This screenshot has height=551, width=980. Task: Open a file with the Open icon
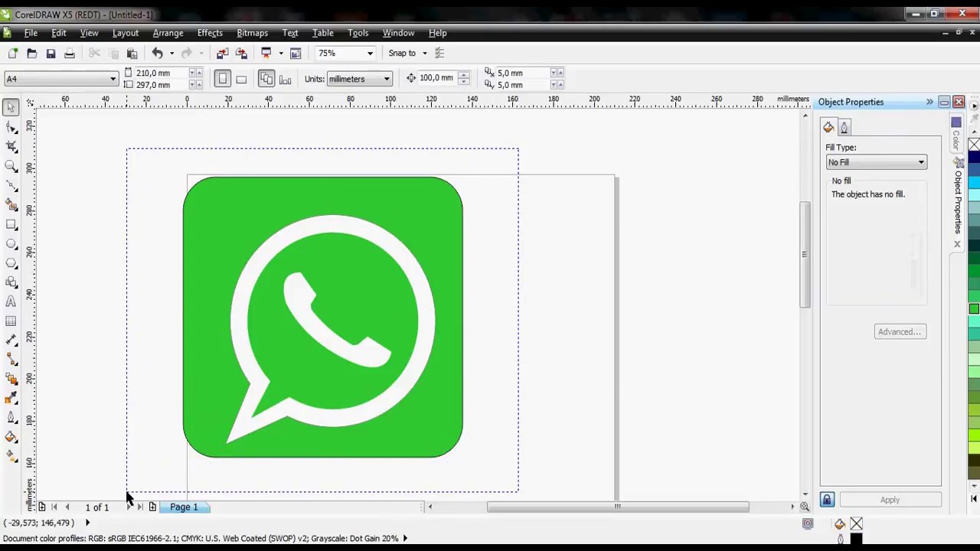(x=31, y=53)
